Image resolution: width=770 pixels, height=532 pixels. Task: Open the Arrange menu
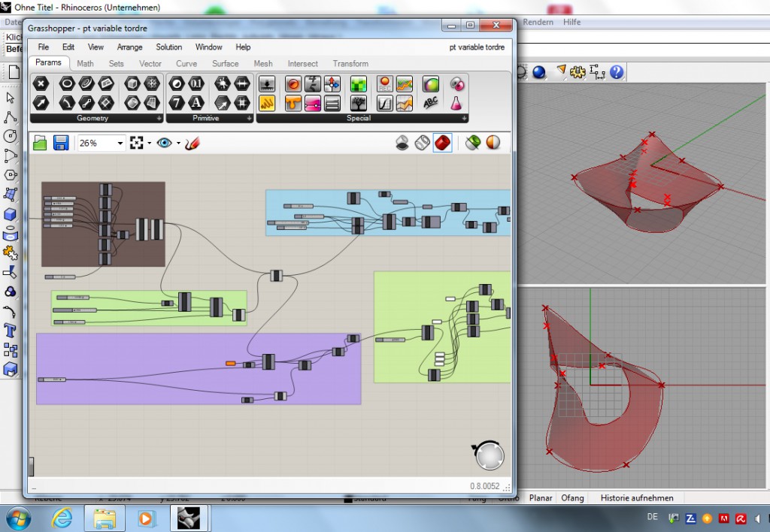pyautogui.click(x=129, y=47)
